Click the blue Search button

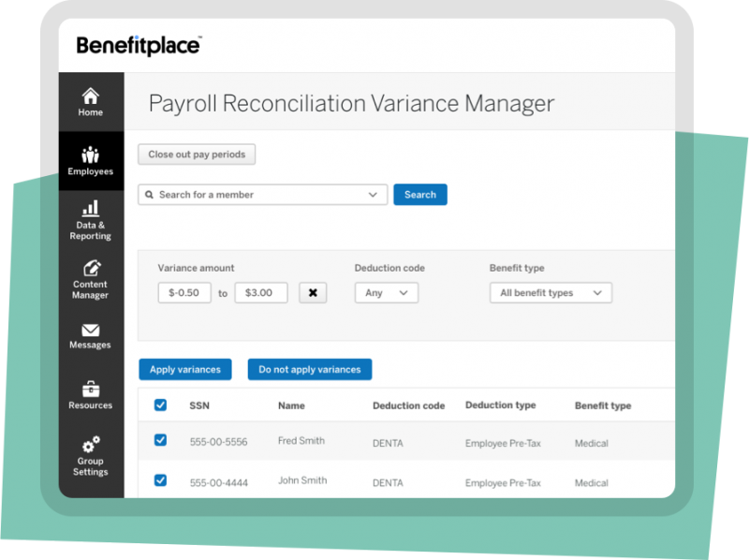click(420, 195)
